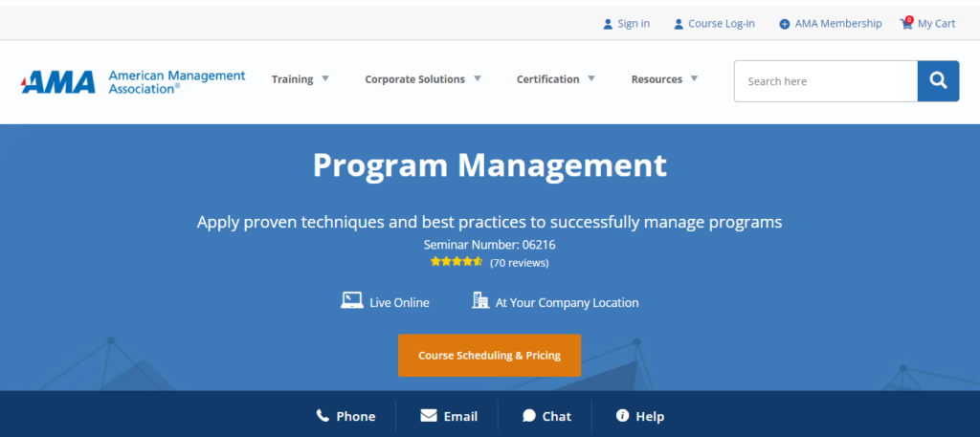Image resolution: width=980 pixels, height=437 pixels.
Task: Click the Live Online laptop icon
Action: 352,300
